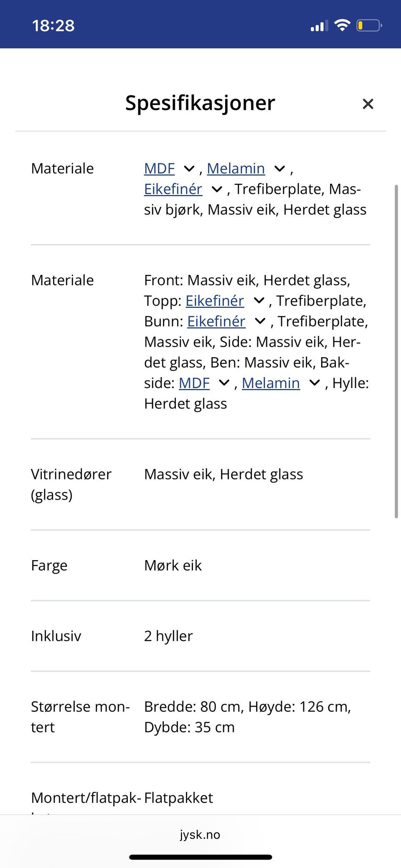Open the MDF material definition
This screenshot has width=401, height=868.
point(159,168)
